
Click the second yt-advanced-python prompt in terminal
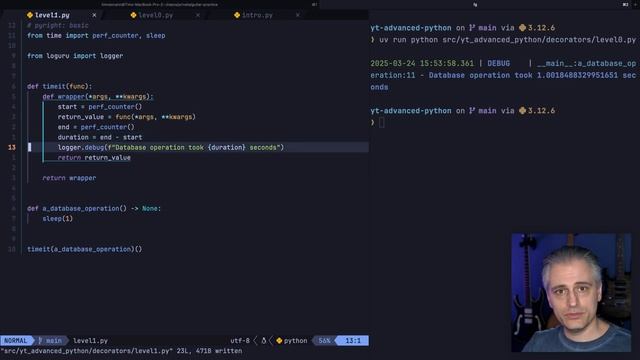pyautogui.click(x=411, y=111)
